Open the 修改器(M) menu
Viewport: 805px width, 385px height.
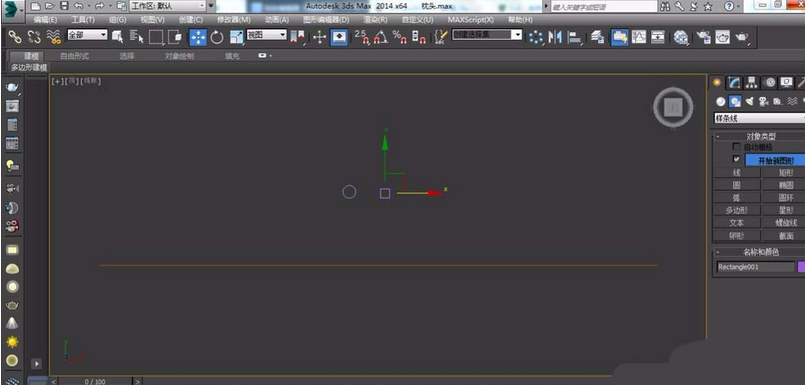point(234,20)
